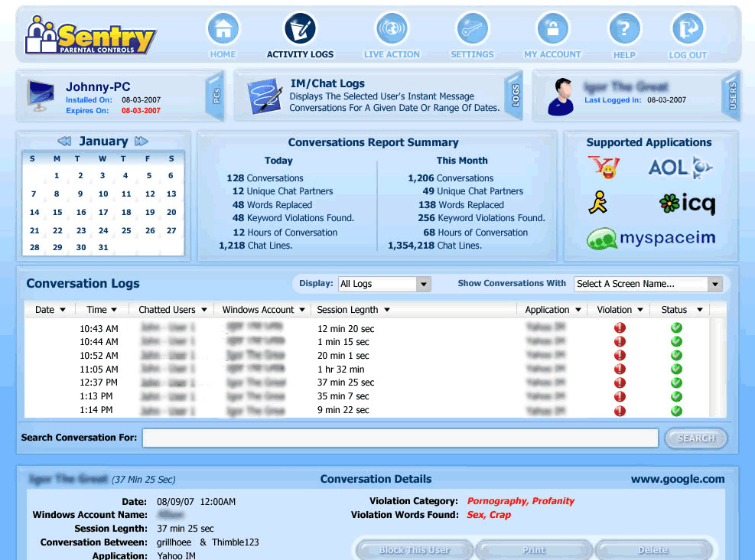The image size is (755, 560).
Task: Click the Delete button
Action: (653, 550)
